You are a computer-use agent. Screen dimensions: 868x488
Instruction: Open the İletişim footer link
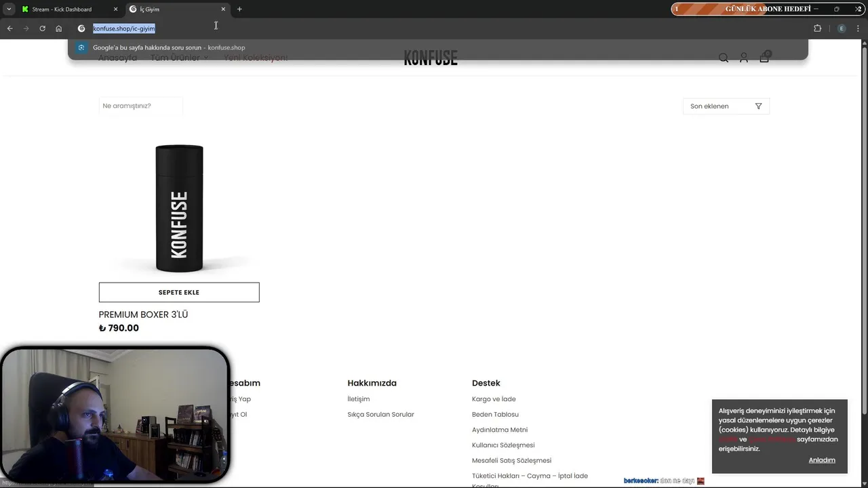(358, 399)
